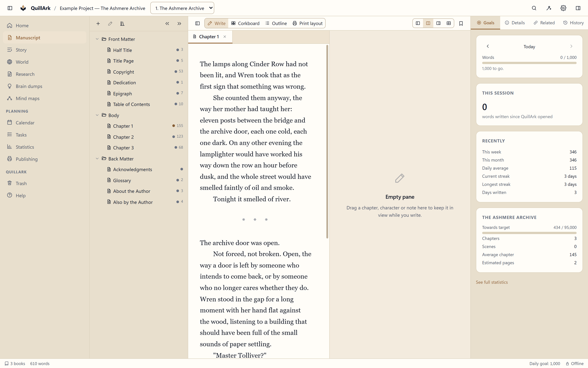Open Mind maps
Viewport: 588px width, 368px height.
click(x=45, y=98)
